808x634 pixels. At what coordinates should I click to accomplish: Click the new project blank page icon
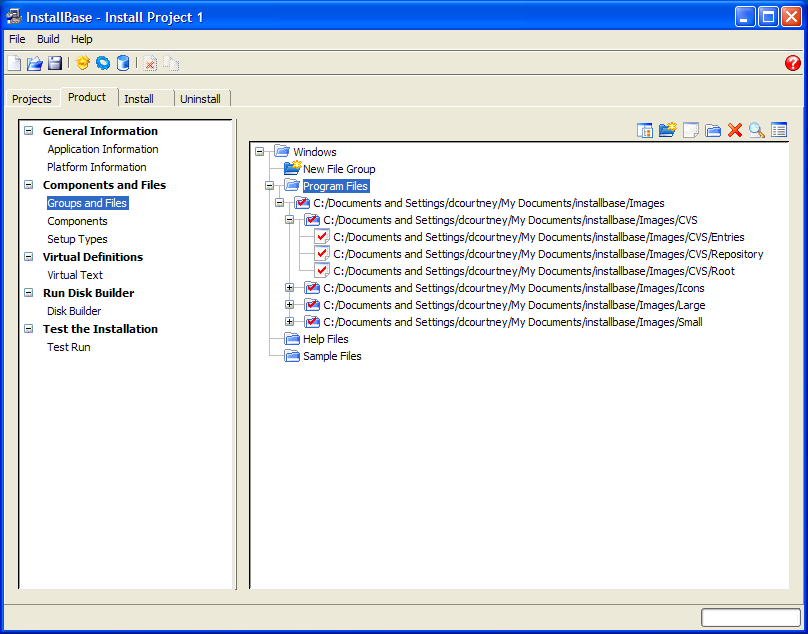tap(14, 63)
